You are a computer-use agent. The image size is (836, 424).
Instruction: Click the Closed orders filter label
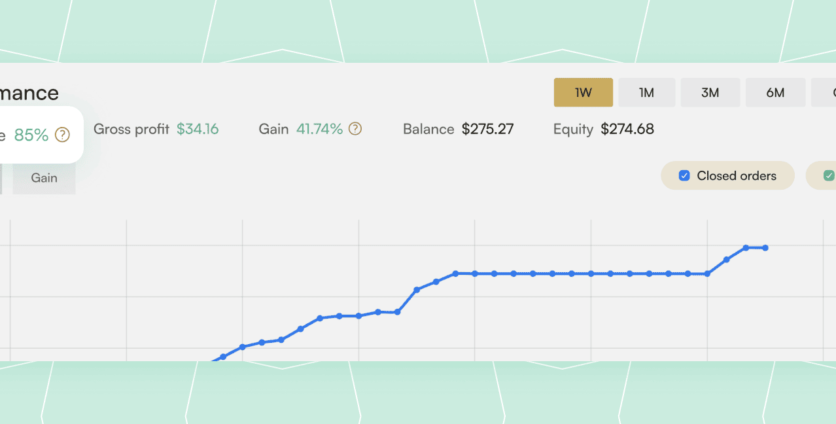pyautogui.click(x=736, y=176)
